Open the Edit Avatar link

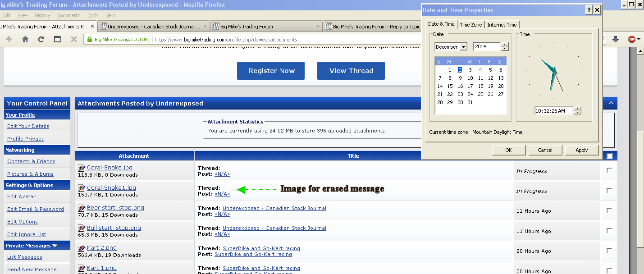pos(21,196)
